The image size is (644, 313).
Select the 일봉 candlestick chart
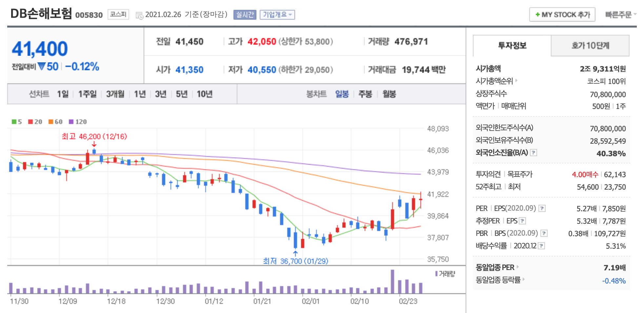[x=342, y=94]
